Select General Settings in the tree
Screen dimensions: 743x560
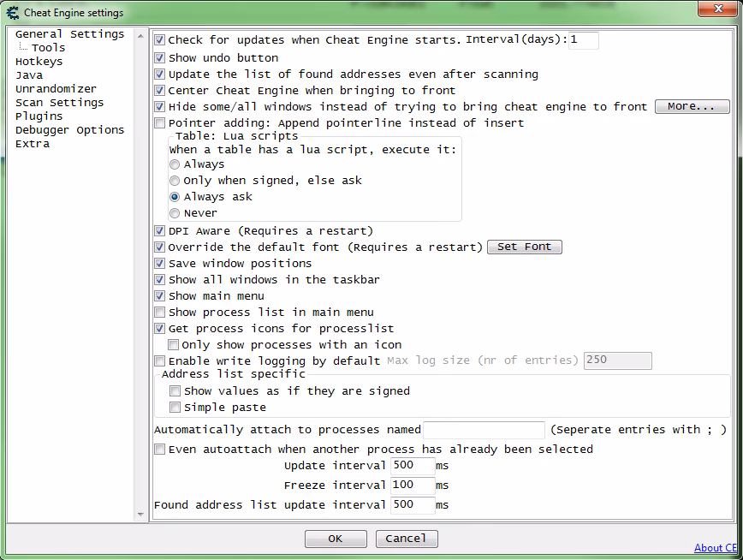pyautogui.click(x=69, y=34)
